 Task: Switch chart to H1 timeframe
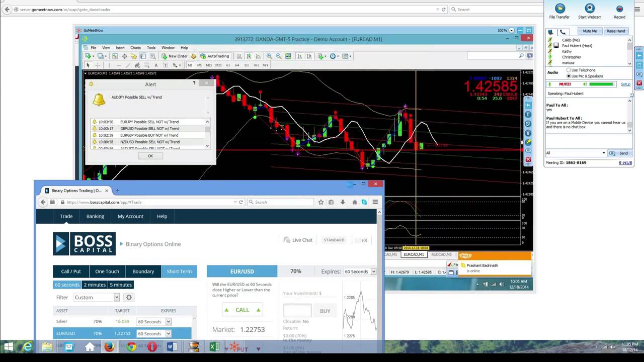pos(228,65)
